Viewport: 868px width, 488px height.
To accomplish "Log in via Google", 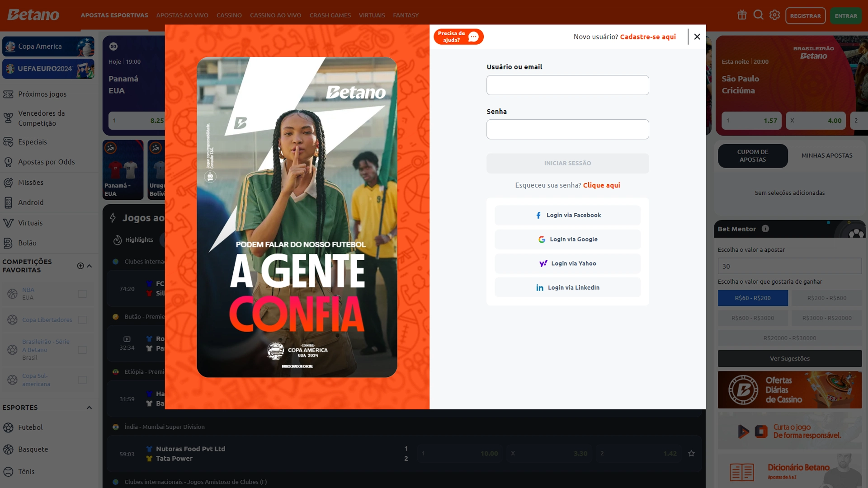I will tap(567, 239).
